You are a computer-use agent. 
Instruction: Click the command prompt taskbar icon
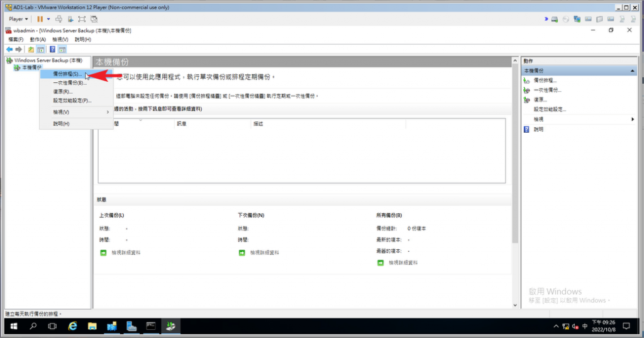click(151, 326)
